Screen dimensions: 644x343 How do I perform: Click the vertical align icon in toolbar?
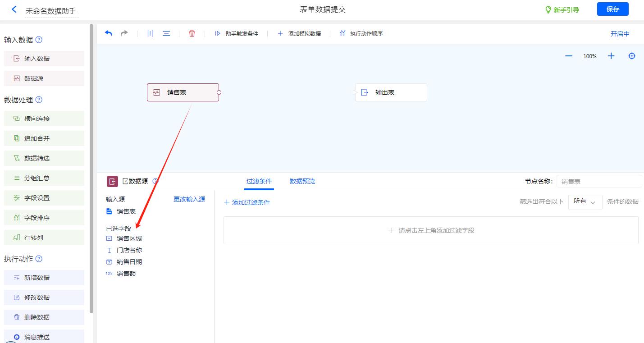pos(150,33)
